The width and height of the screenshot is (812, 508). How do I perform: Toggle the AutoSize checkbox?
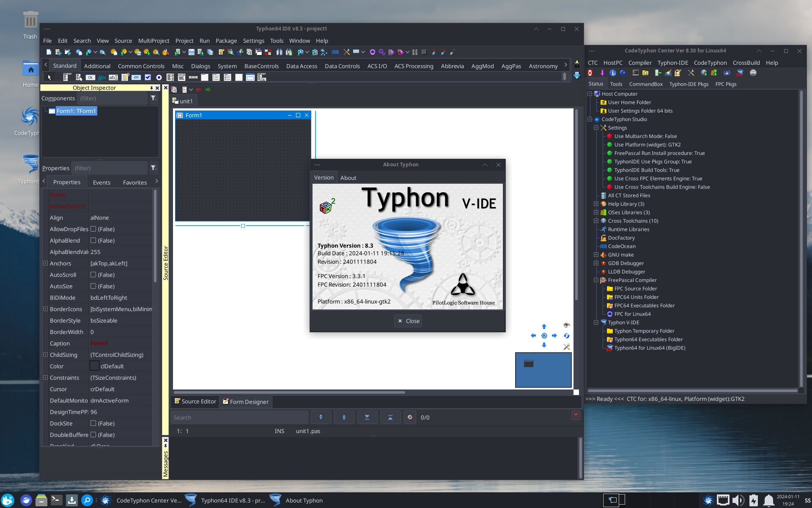(x=93, y=286)
